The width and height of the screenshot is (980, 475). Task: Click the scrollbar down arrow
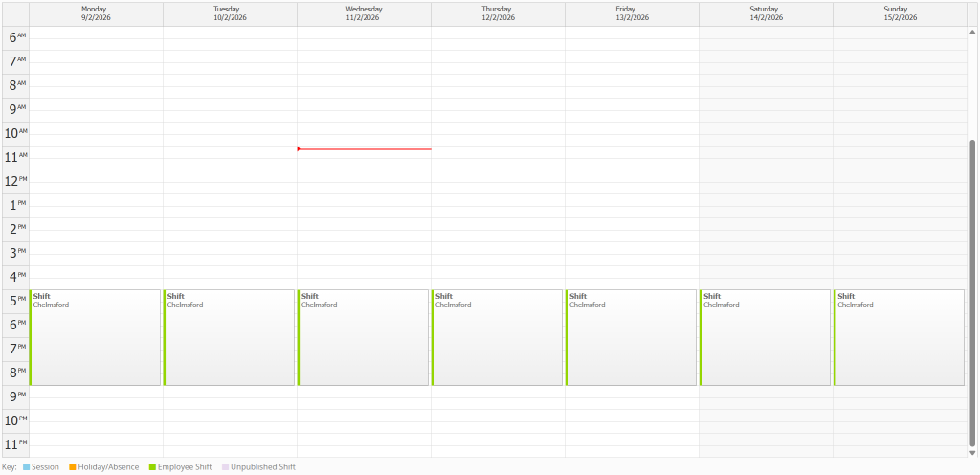[x=973, y=452]
